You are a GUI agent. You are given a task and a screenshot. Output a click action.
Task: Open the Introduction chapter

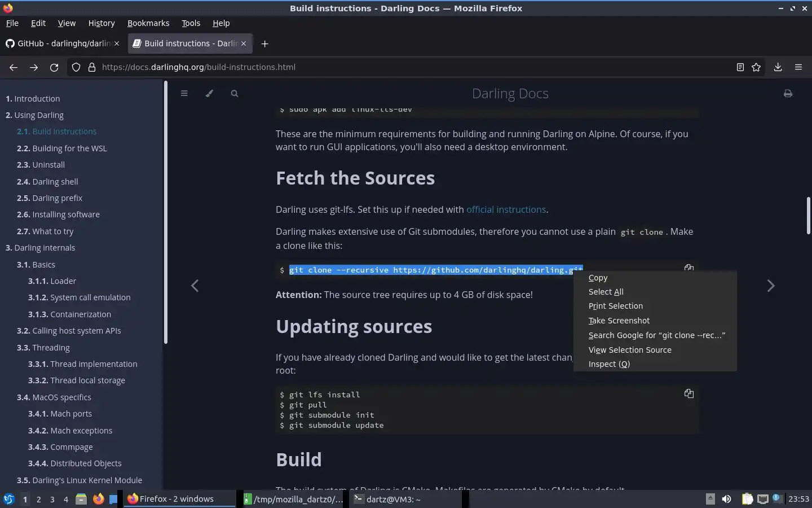33,99
